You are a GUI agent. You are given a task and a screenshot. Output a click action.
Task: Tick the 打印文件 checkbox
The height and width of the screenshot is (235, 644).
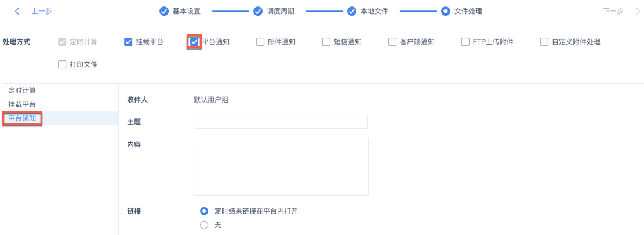tap(62, 64)
